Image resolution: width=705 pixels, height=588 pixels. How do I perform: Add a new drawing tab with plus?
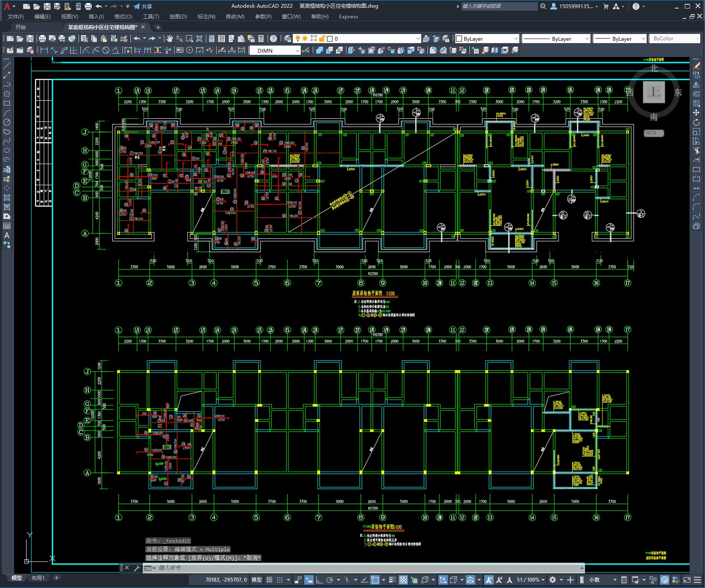[158, 27]
